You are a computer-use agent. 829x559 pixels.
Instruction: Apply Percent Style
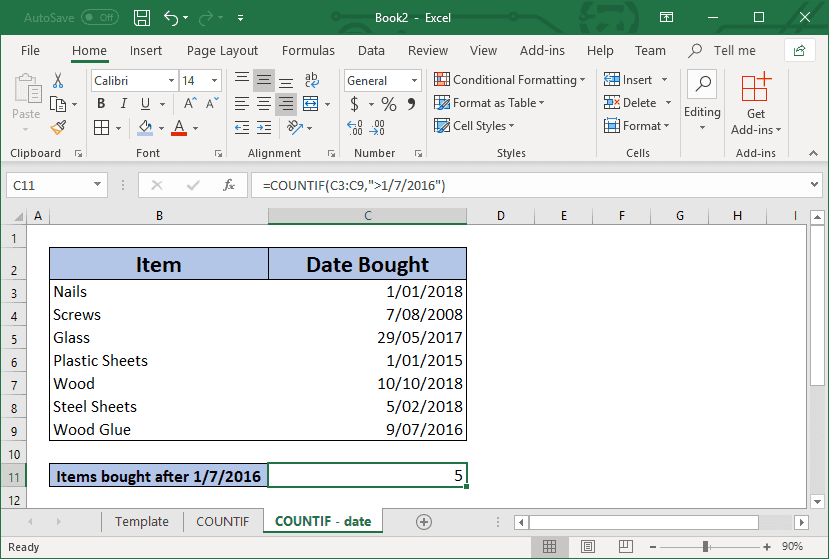coord(389,104)
